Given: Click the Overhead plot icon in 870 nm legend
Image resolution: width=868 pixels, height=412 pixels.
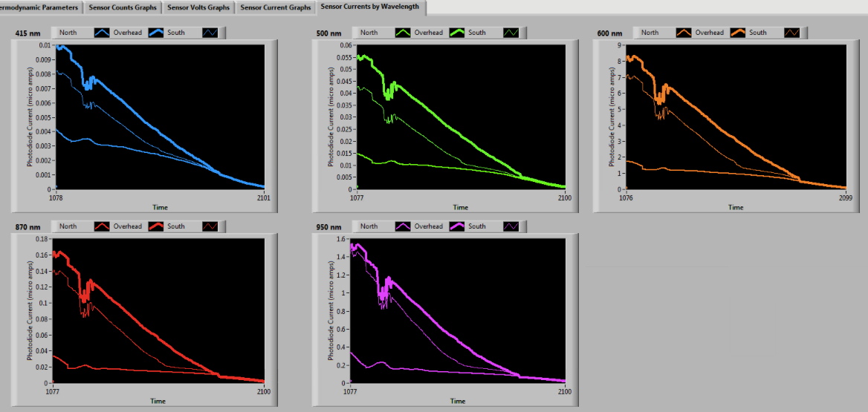Looking at the screenshot, I should [x=158, y=226].
